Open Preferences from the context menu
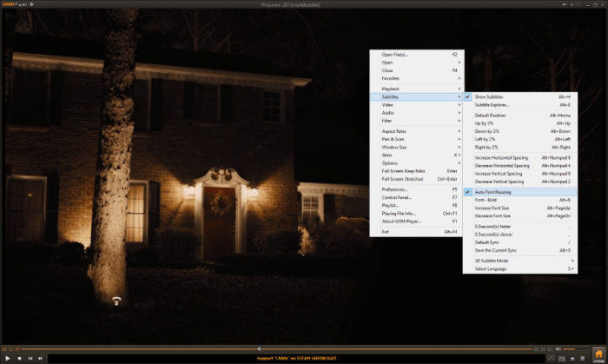This screenshot has height=364, width=608. click(395, 189)
